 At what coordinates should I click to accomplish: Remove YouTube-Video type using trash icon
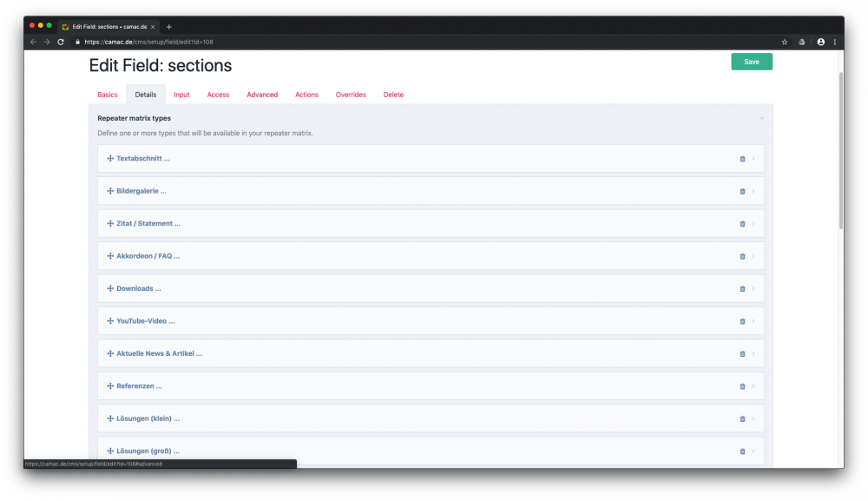tap(742, 321)
